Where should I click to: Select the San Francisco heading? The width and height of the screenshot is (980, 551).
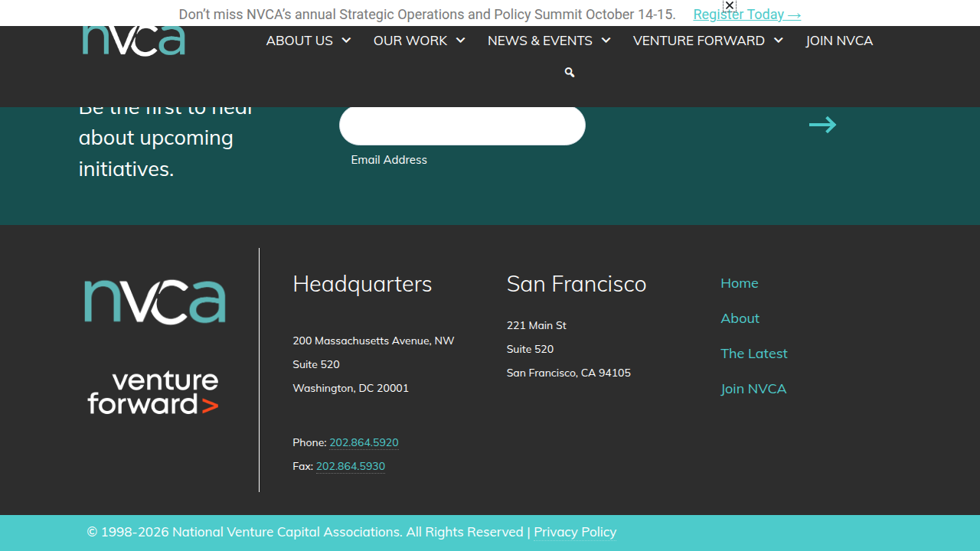click(577, 284)
